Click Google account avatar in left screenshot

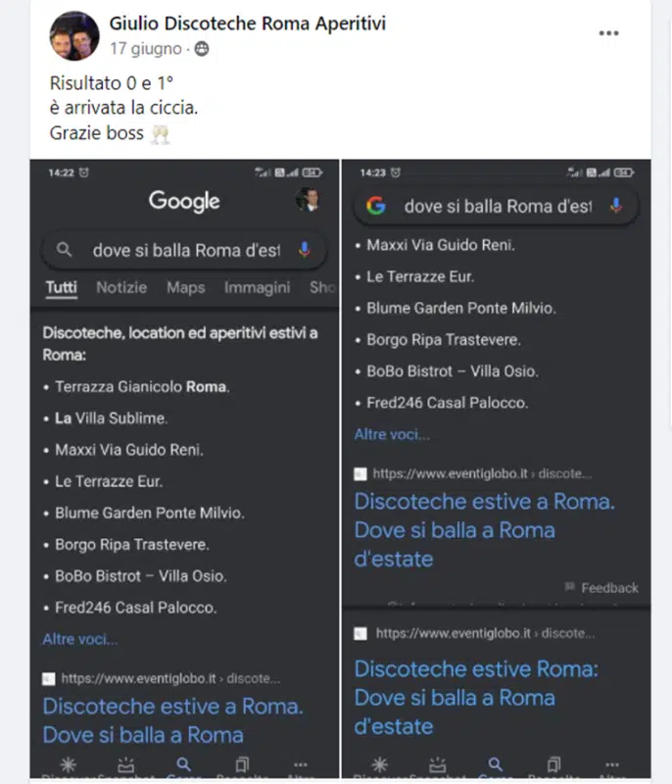[x=307, y=200]
